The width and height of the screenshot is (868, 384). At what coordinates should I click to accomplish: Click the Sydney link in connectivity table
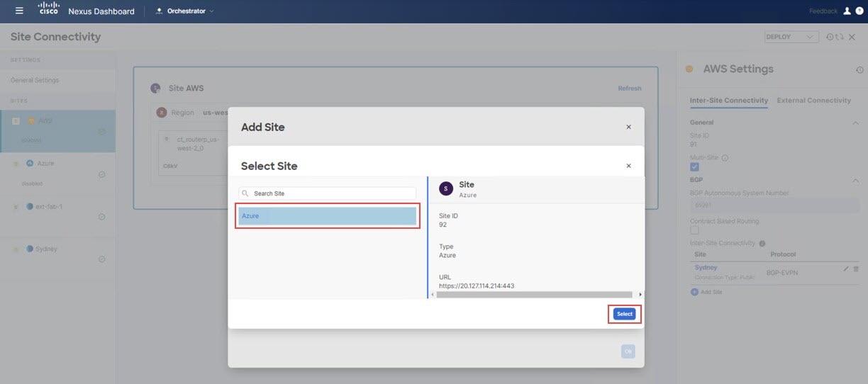click(x=706, y=268)
